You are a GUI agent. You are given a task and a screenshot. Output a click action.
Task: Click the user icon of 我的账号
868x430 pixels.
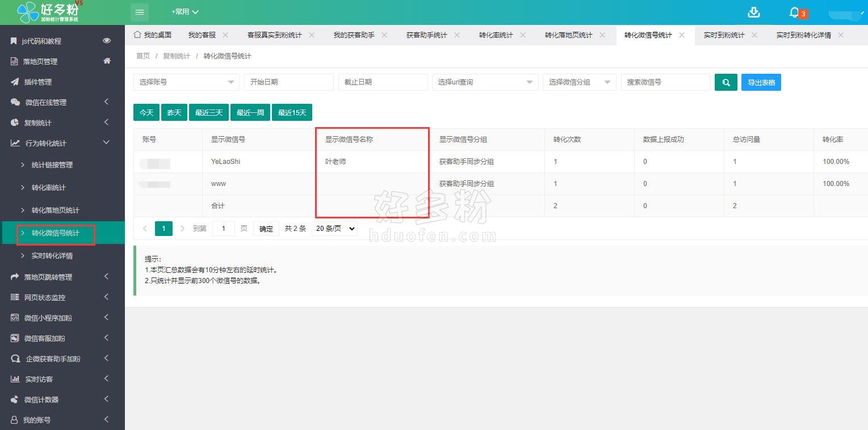[14, 420]
